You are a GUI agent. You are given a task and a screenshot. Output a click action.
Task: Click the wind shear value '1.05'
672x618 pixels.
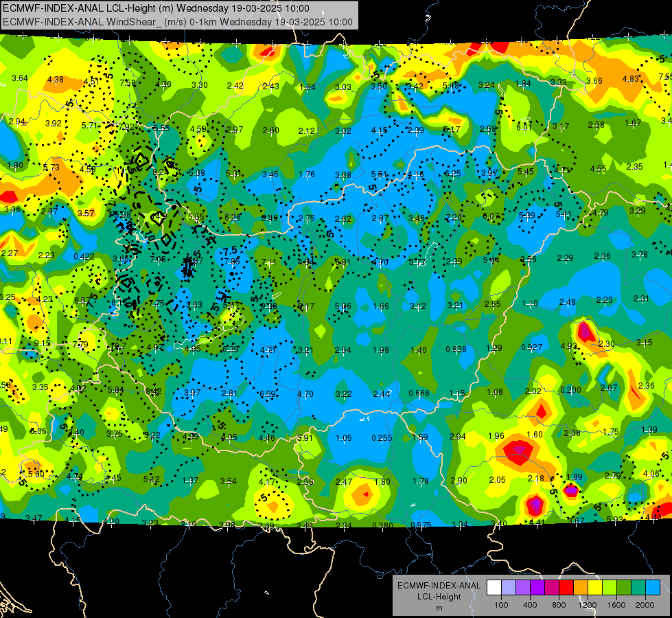click(344, 438)
